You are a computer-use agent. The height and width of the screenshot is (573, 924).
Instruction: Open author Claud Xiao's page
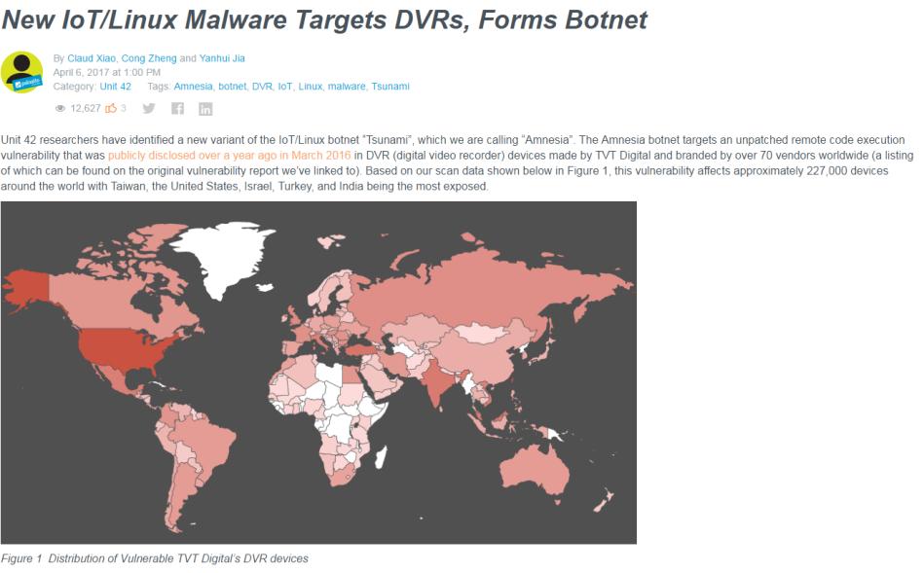[x=92, y=58]
